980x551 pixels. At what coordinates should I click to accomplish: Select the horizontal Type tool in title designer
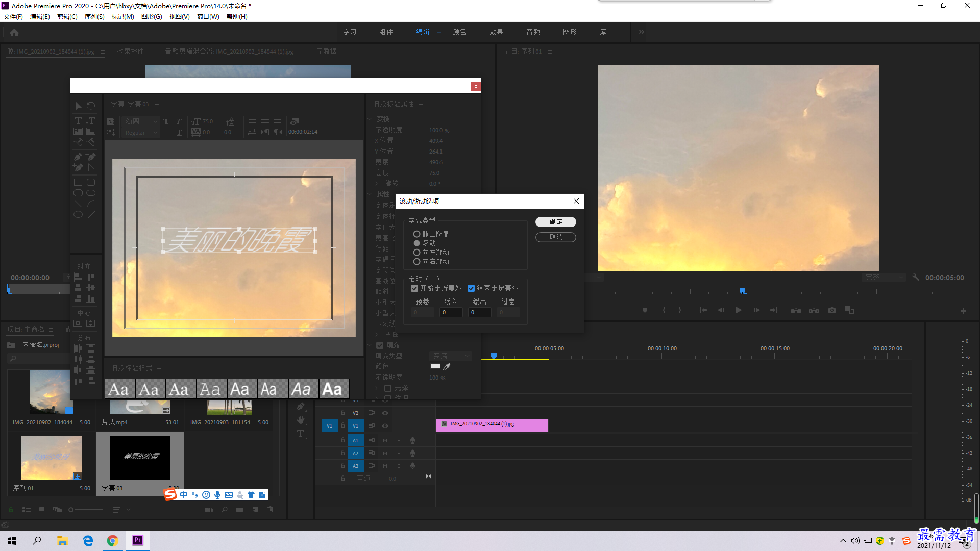tap(78, 121)
